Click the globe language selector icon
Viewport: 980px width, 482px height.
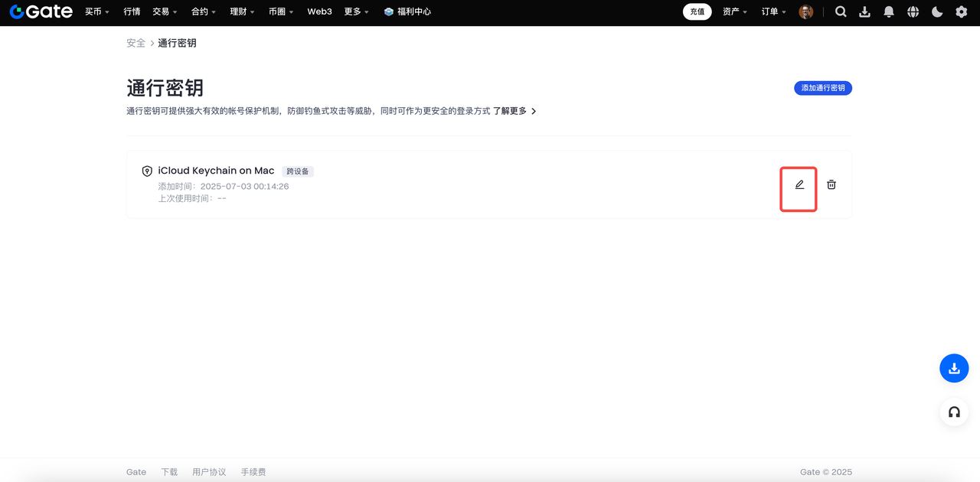point(912,11)
